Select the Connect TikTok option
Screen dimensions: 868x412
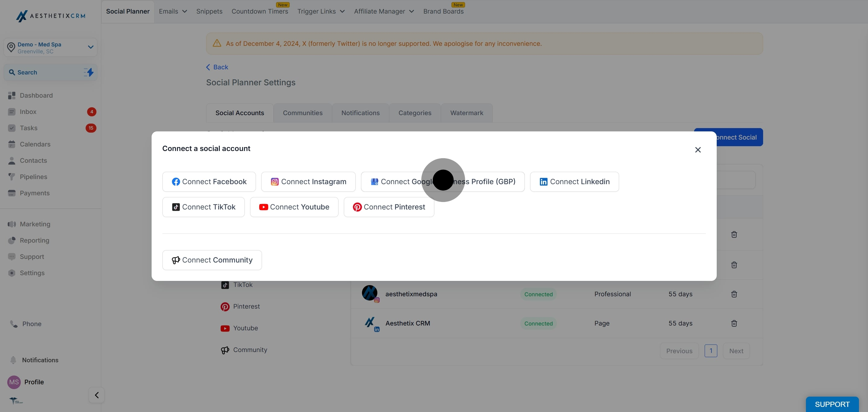(203, 207)
